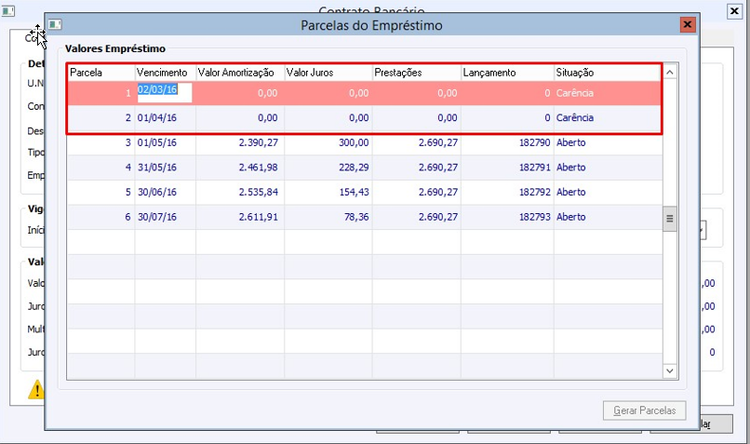Click the Vencimento column header
The width and height of the screenshot is (750, 444).
[165, 73]
